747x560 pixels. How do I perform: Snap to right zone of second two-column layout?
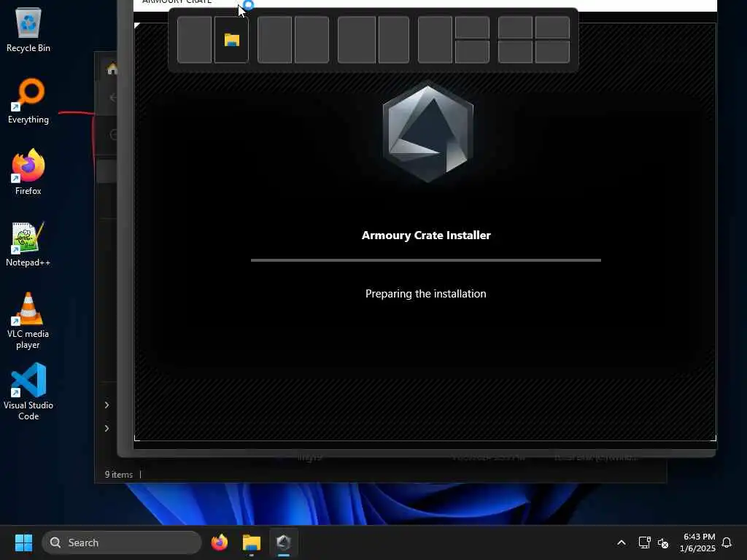tap(311, 39)
